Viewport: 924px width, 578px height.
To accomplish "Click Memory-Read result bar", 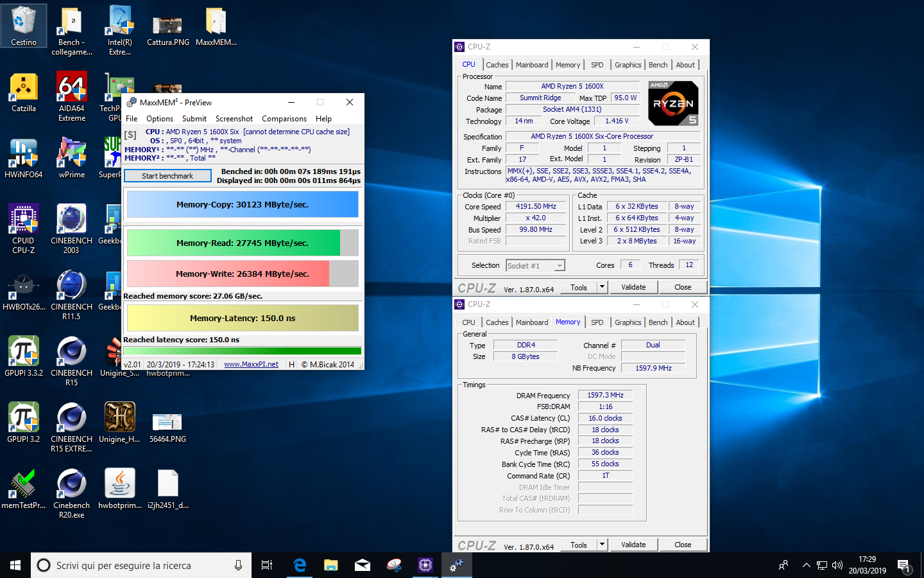I will [243, 243].
